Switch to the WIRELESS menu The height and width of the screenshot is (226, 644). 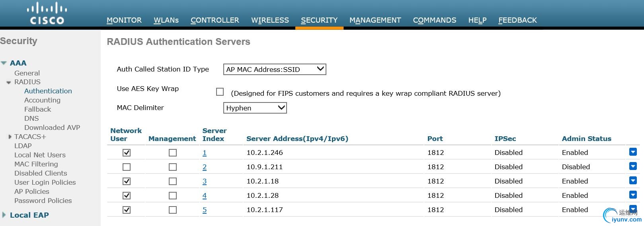click(270, 20)
